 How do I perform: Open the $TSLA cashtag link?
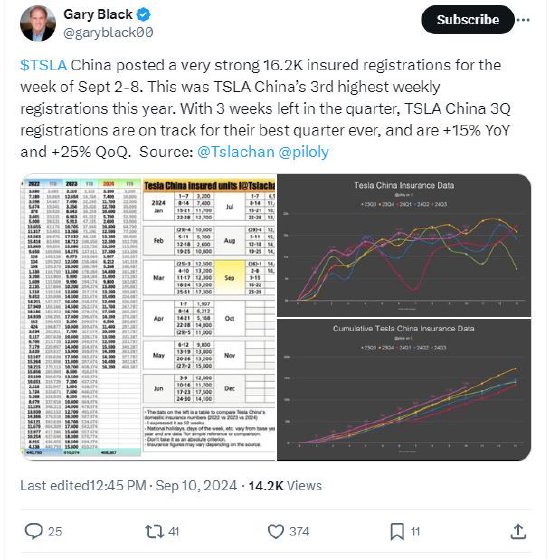click(x=43, y=65)
